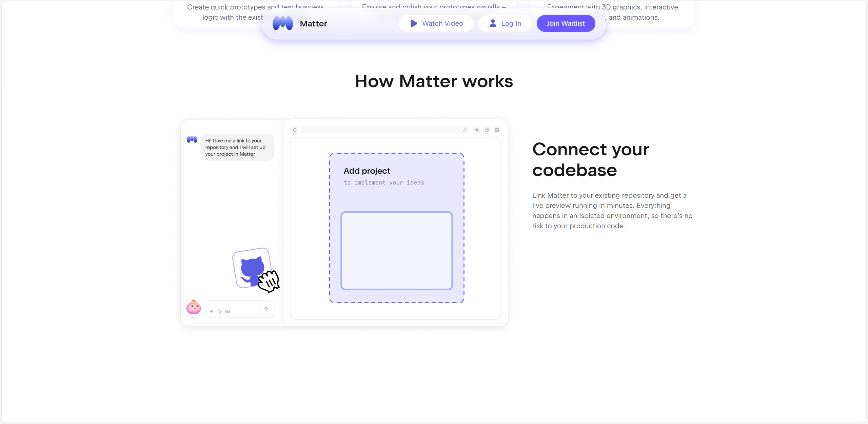Viewport: 868px width, 424px height.
Task: Click the Matter brand name in the navbar
Action: pyautogui.click(x=313, y=23)
